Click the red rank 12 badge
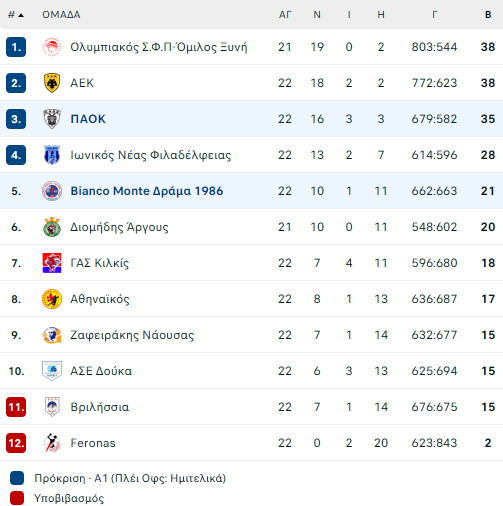Viewport: 503px width, 506px height. pyautogui.click(x=16, y=443)
